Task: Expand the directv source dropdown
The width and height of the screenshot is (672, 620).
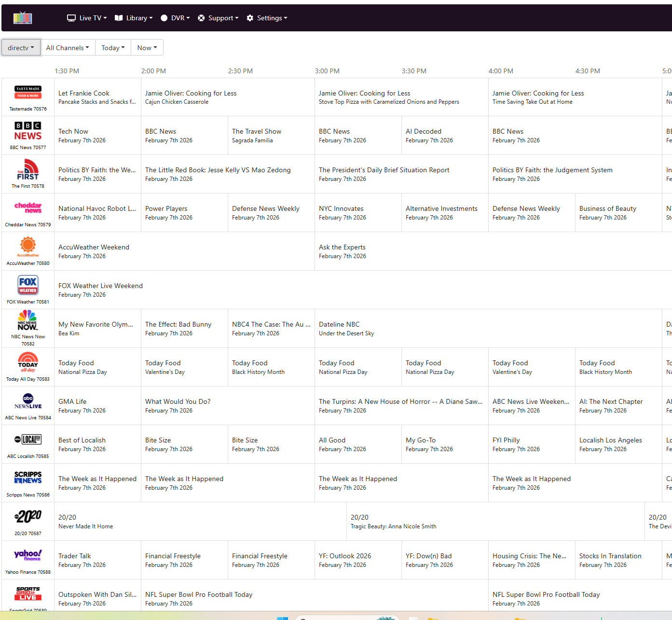Action: (21, 48)
